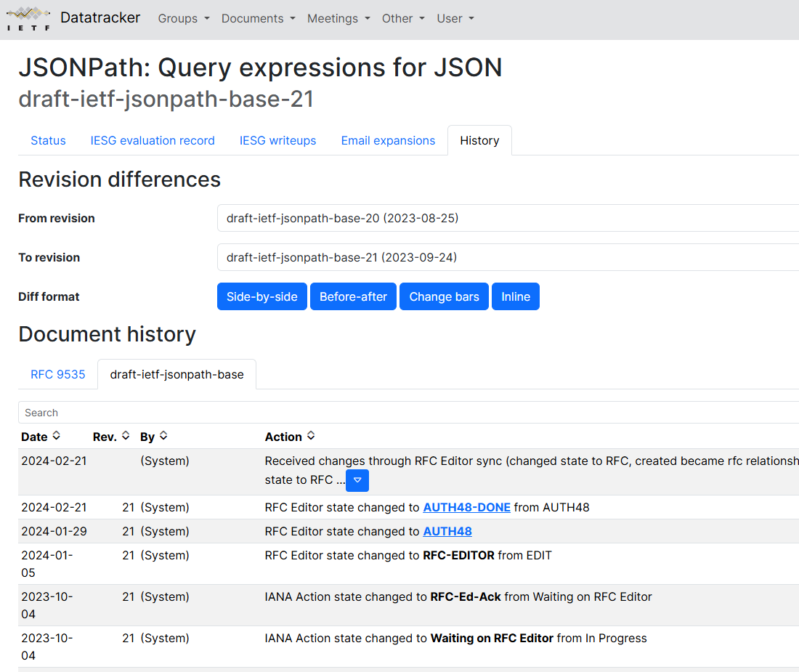Image resolution: width=799 pixels, height=672 pixels.
Task: Click the Document history heading
Action: (x=107, y=334)
